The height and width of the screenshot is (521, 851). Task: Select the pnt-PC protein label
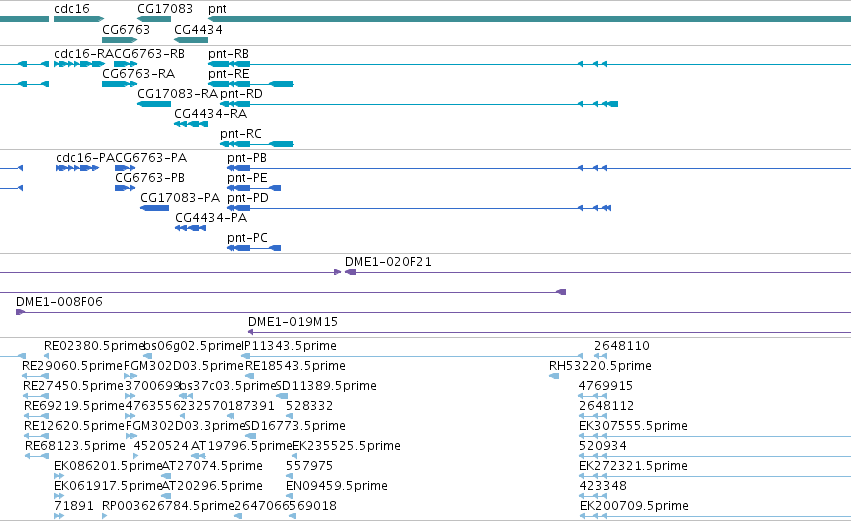tap(247, 238)
